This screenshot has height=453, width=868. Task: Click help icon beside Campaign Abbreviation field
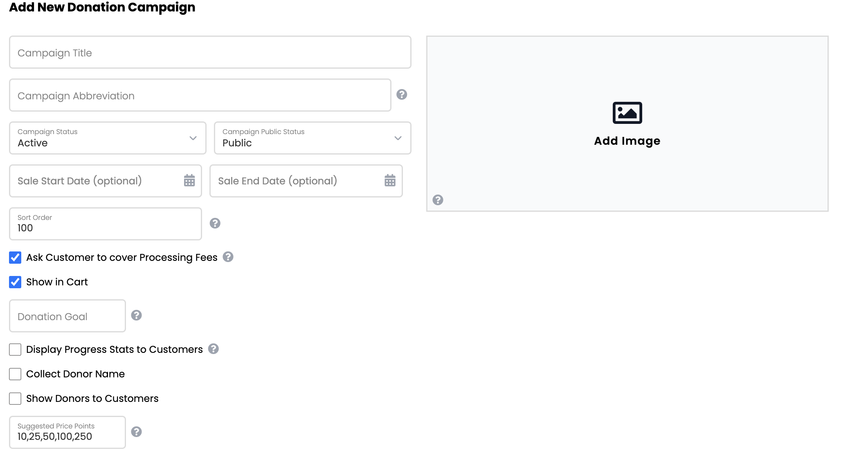tap(402, 94)
